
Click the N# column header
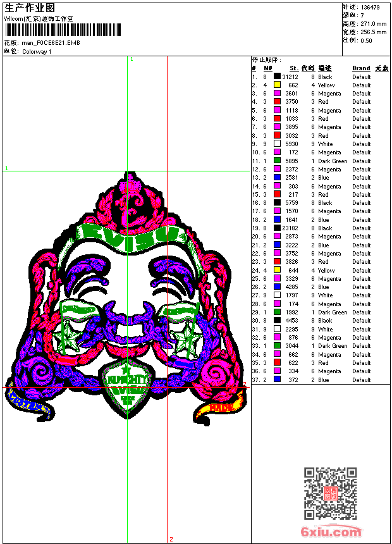pyautogui.click(x=267, y=68)
